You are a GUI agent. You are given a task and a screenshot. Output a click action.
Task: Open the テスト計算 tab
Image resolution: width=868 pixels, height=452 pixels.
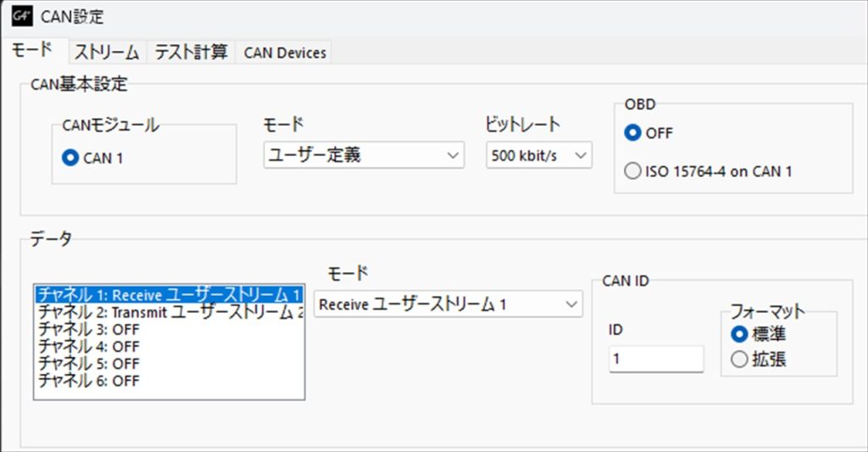pos(191,53)
